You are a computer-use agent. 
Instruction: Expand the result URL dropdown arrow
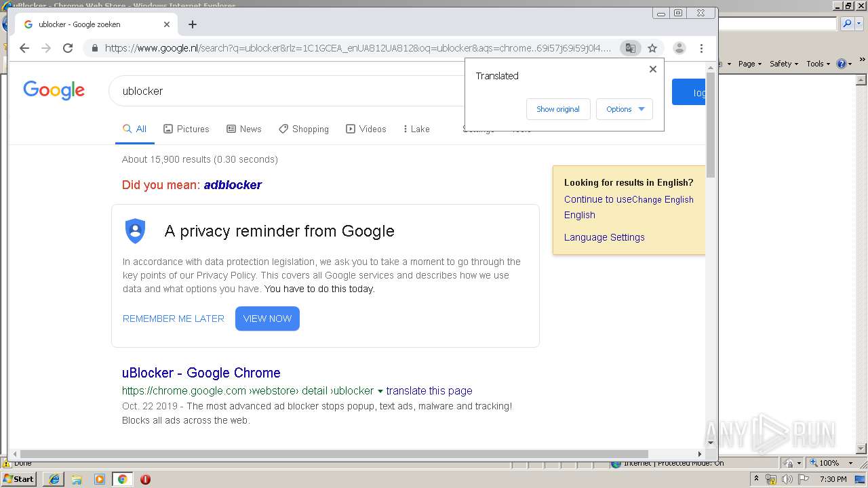pyautogui.click(x=380, y=391)
